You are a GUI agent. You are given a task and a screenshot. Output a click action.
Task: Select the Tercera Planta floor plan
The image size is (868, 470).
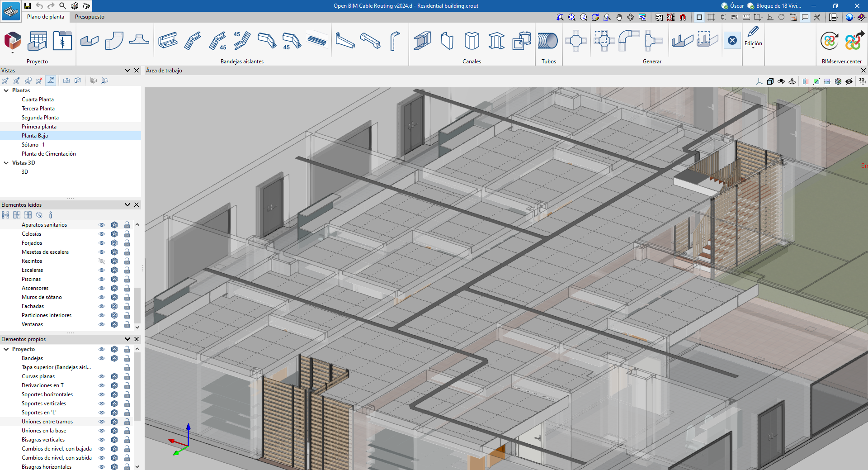(38, 108)
